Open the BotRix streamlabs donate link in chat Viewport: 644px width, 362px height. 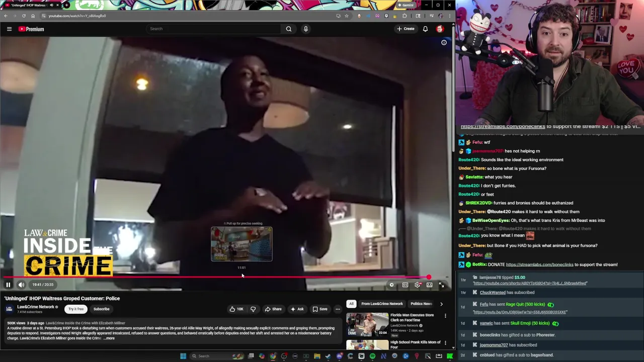[539, 264]
